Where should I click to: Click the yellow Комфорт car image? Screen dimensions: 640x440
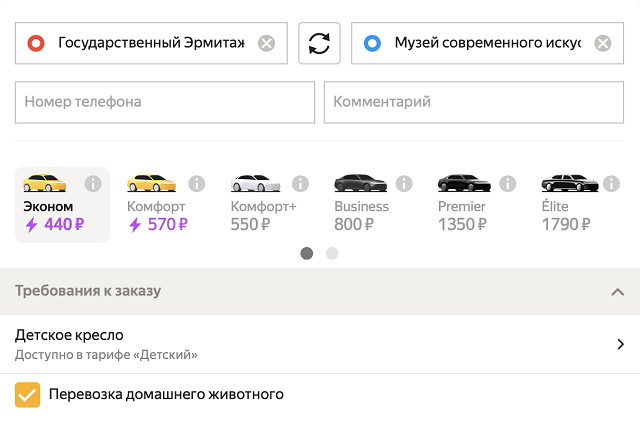coord(151,183)
